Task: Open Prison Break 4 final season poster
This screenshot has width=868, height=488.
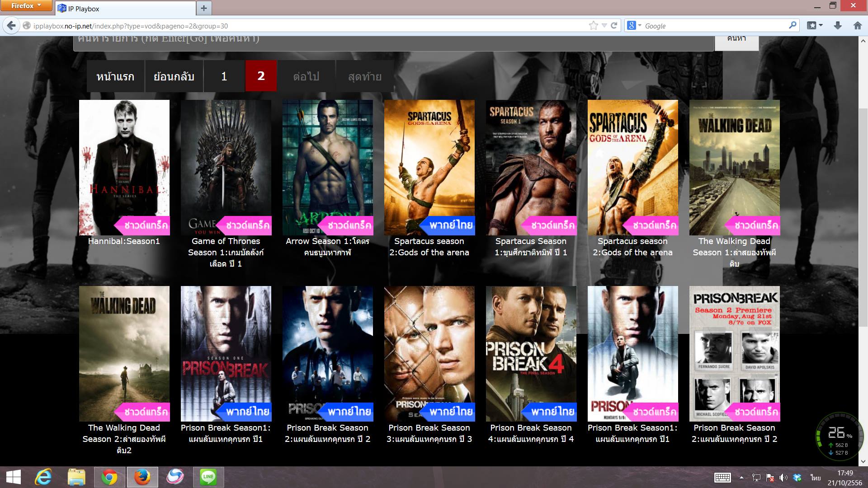Action: tap(531, 354)
